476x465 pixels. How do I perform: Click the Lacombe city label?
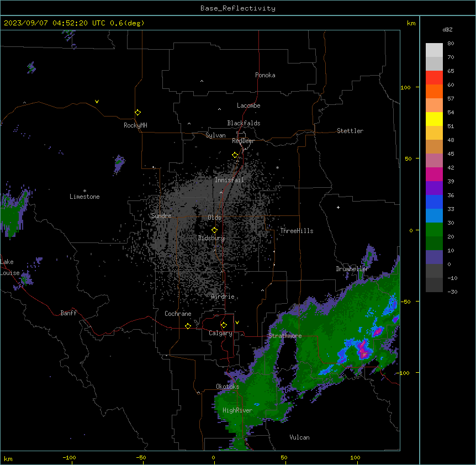point(248,105)
